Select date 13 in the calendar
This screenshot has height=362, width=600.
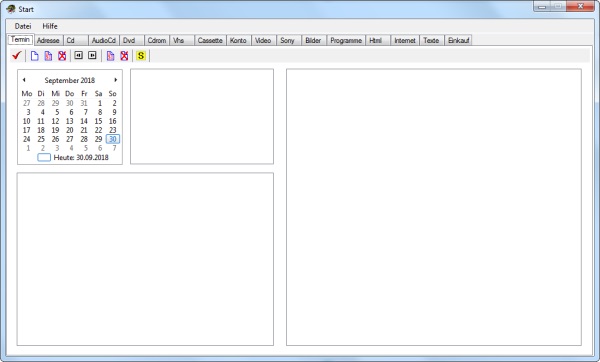[70, 121]
